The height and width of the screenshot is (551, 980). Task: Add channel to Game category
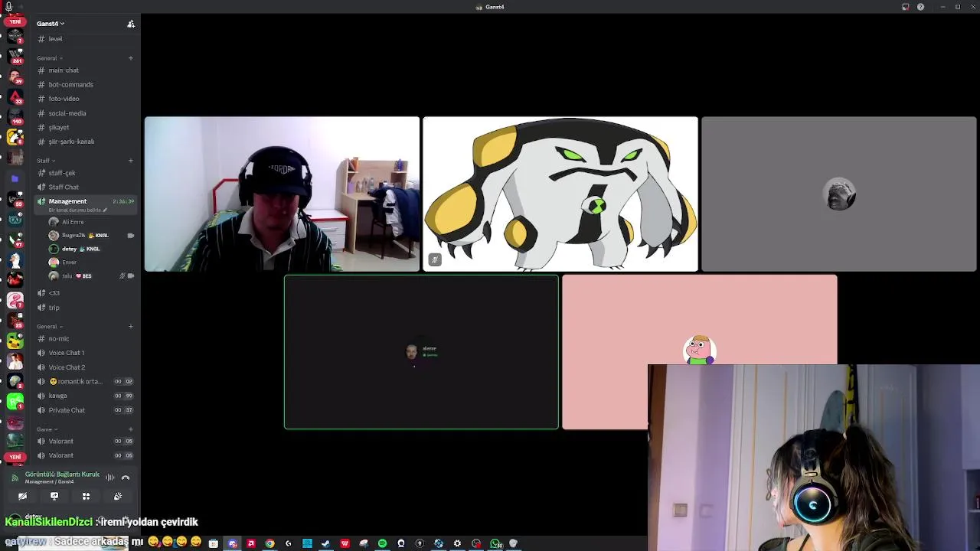click(x=131, y=429)
